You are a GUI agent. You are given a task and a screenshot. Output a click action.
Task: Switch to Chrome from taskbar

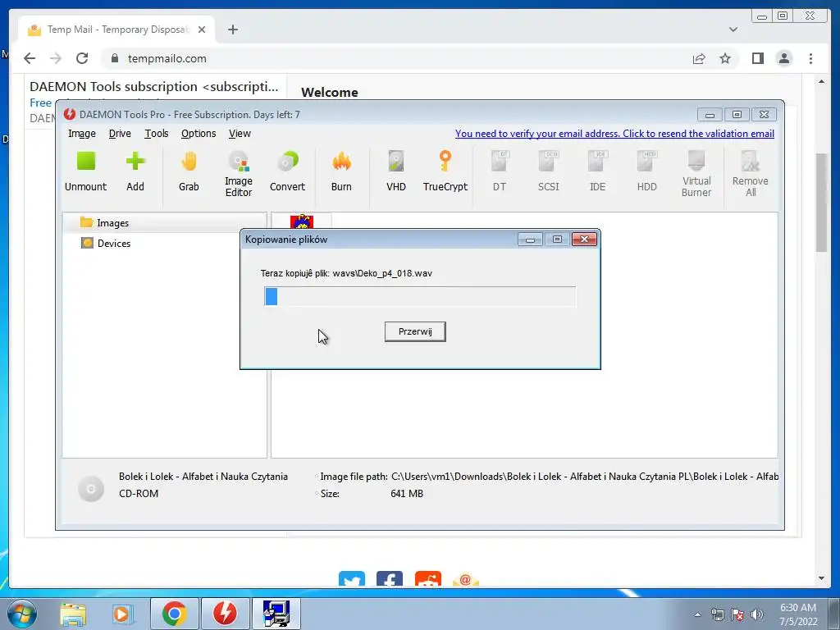[174, 614]
